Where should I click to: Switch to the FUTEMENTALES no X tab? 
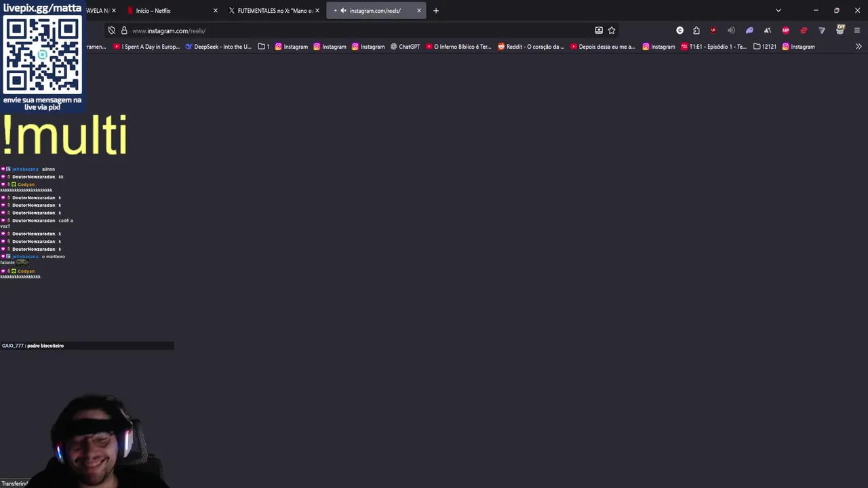coord(274,11)
